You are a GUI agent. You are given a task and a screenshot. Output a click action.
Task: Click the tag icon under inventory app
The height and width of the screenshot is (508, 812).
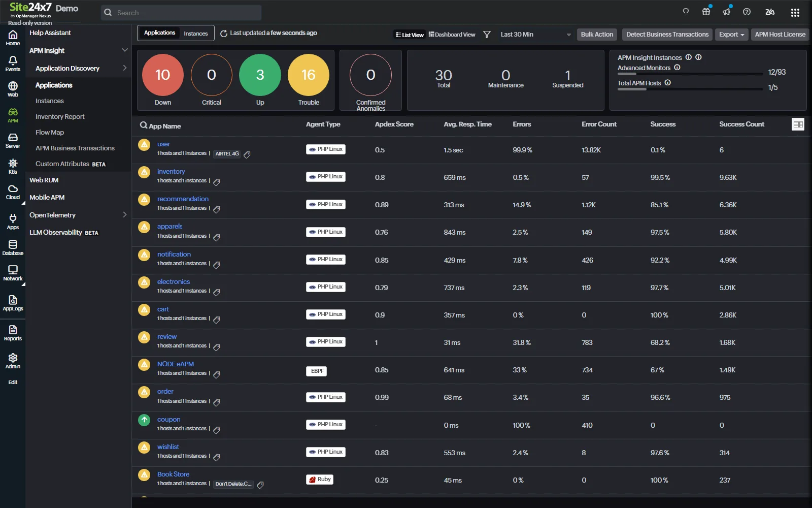pyautogui.click(x=217, y=182)
